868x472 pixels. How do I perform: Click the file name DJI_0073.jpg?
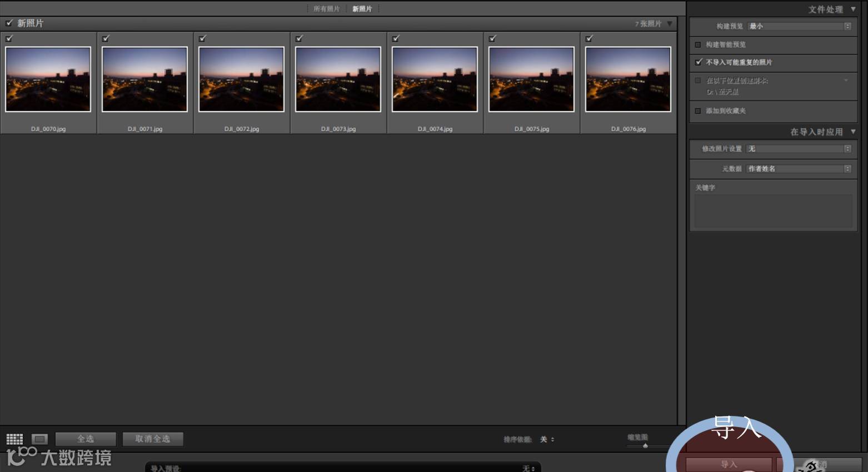coord(338,129)
